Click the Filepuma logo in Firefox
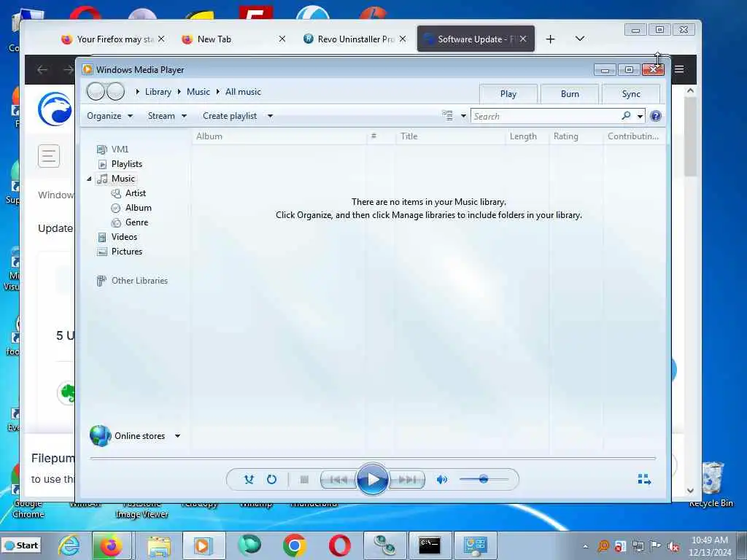The width and height of the screenshot is (747, 560). [x=55, y=109]
